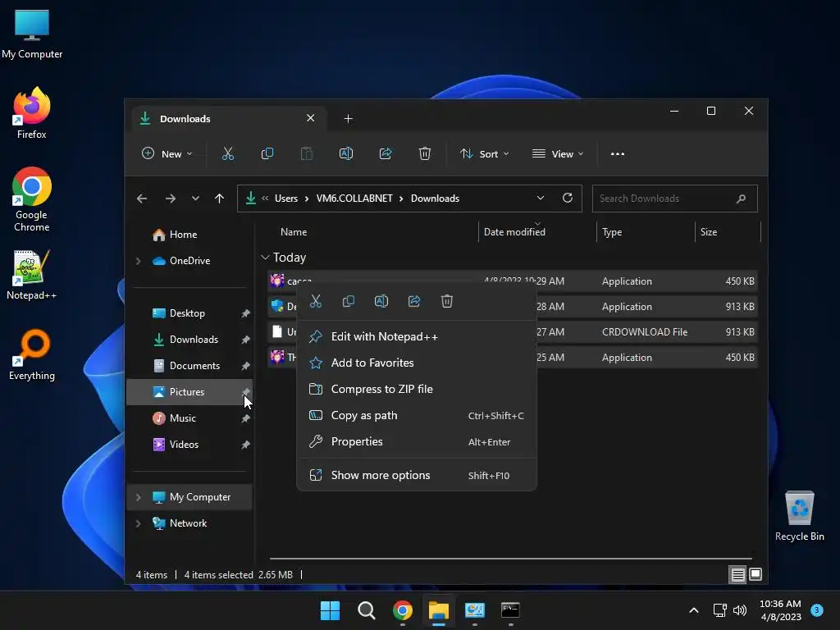This screenshot has width=840, height=630.
Task: Expand OneDrive in navigation pane
Action: (x=138, y=261)
